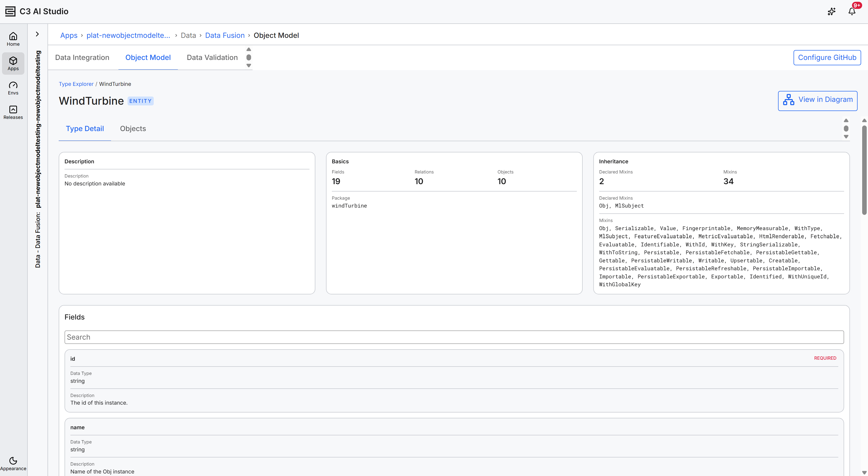
Task: Click the WindTurbine page heading
Action: 91,101
